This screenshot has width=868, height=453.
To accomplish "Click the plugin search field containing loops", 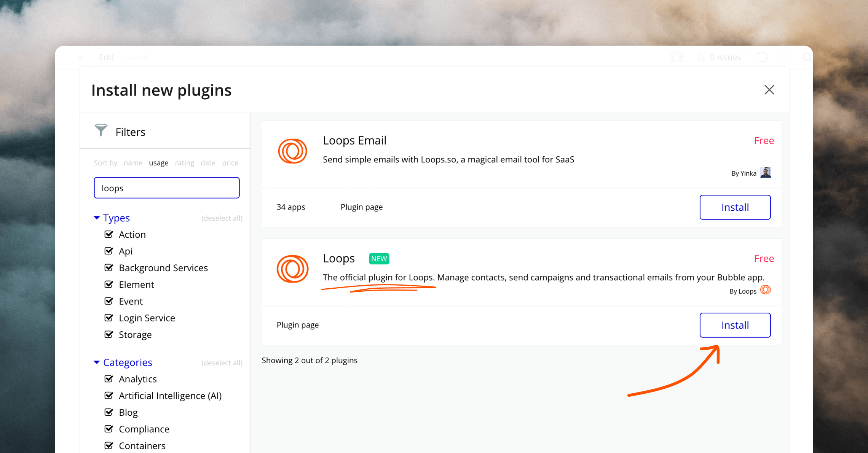I will point(167,188).
